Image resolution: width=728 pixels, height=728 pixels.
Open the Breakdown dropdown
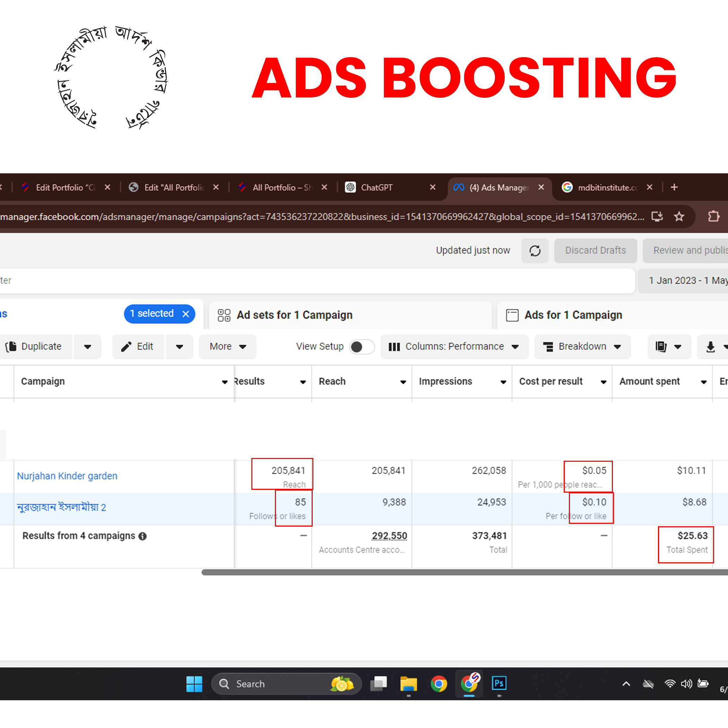pyautogui.click(x=582, y=347)
